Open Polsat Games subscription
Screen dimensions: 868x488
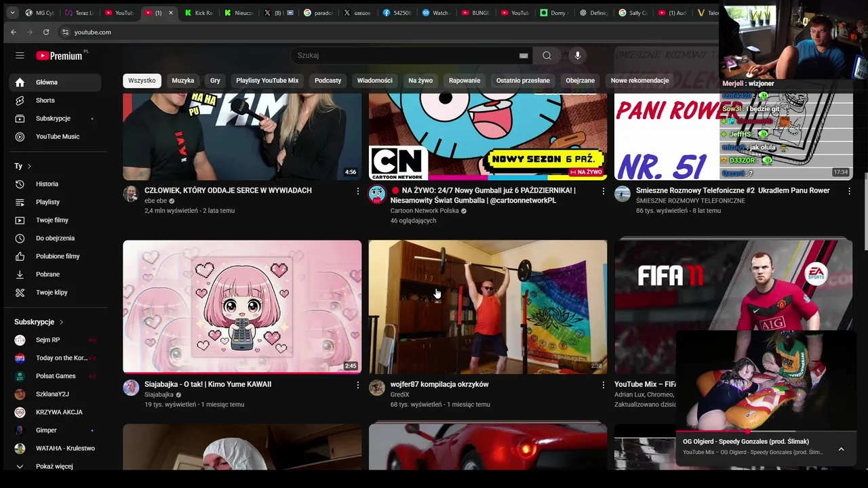pyautogui.click(x=55, y=376)
